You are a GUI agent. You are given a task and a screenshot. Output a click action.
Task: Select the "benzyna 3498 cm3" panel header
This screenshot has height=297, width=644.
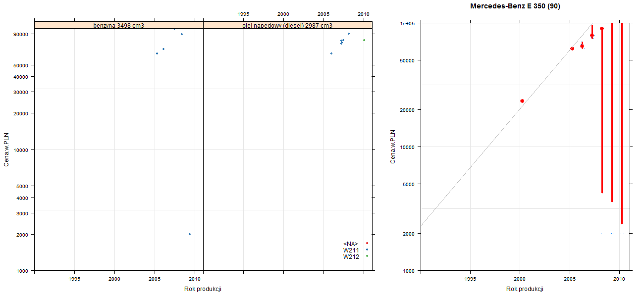coord(119,25)
